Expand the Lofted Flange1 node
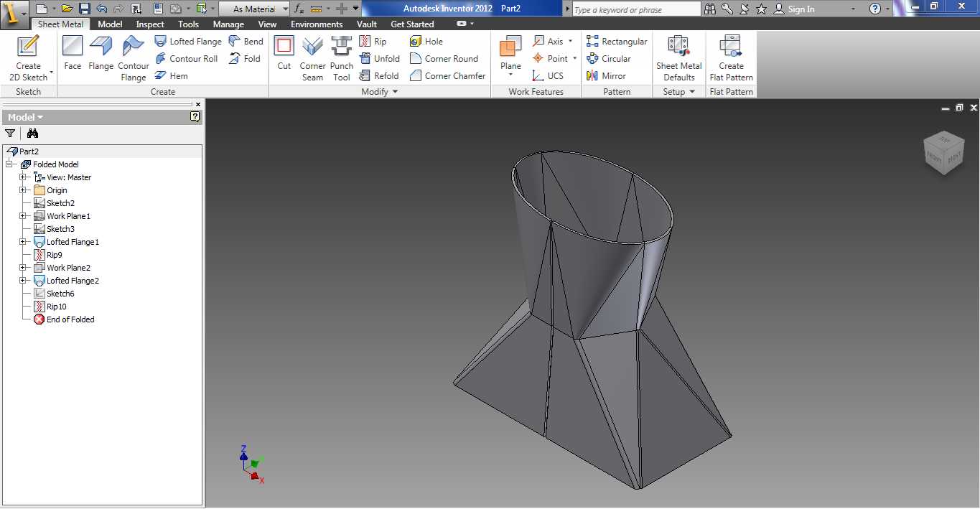 click(x=23, y=242)
